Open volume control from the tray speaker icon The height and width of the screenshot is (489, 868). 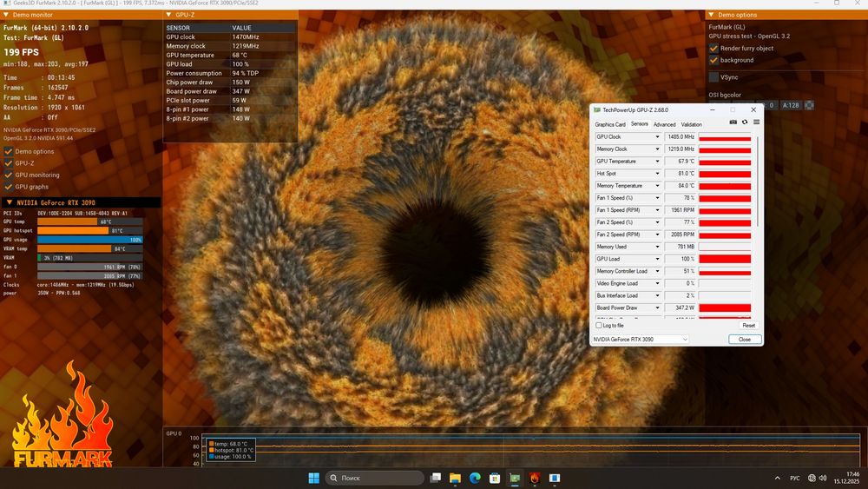coord(823,478)
